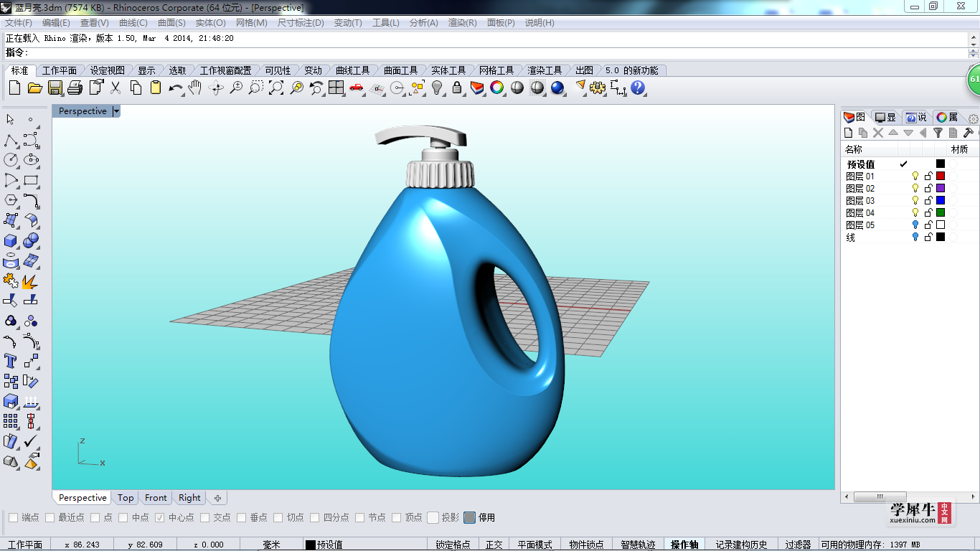
Task: Click the Explode icon in left sidebar
Action: [x=31, y=281]
